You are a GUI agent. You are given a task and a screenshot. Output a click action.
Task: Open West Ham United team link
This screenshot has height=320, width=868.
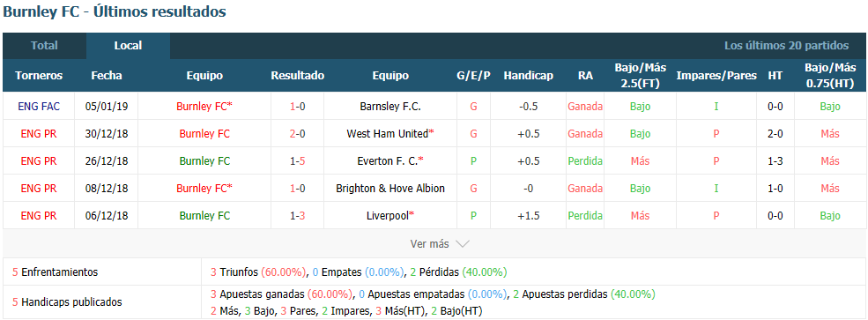(390, 133)
